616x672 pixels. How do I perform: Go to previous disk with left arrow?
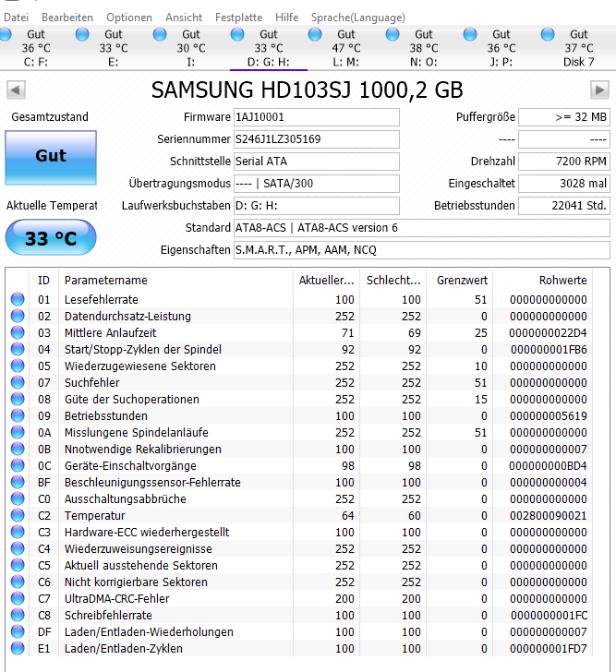point(16,90)
